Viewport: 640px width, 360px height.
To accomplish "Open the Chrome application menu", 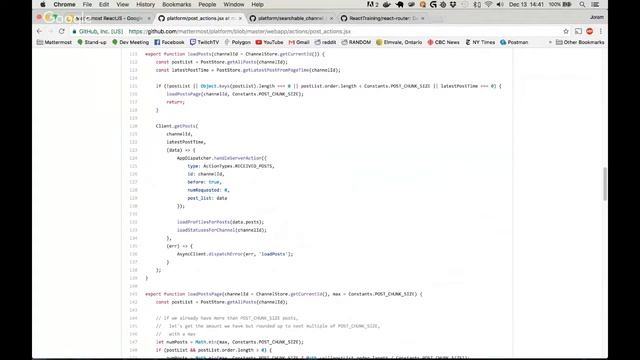I will [x=64, y=4].
